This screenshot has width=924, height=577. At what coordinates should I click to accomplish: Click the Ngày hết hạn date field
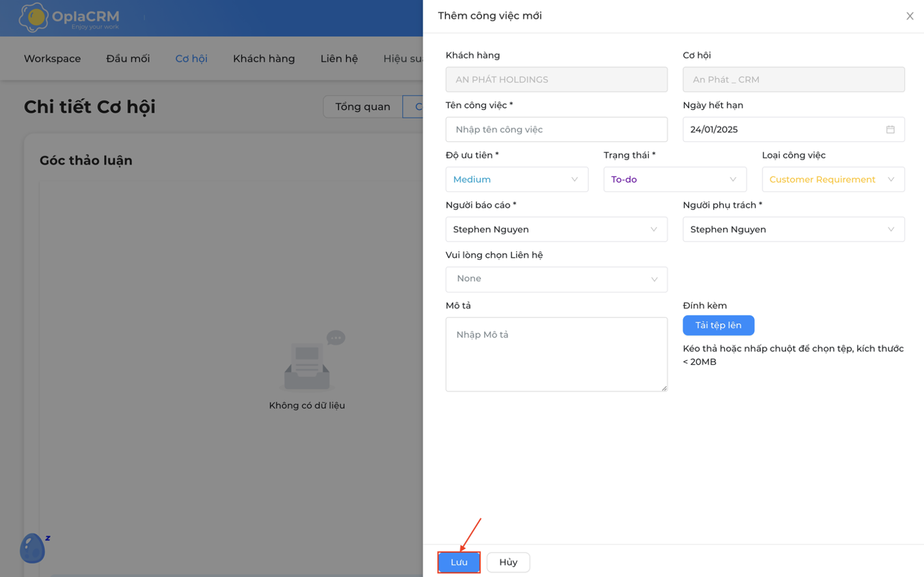point(793,130)
